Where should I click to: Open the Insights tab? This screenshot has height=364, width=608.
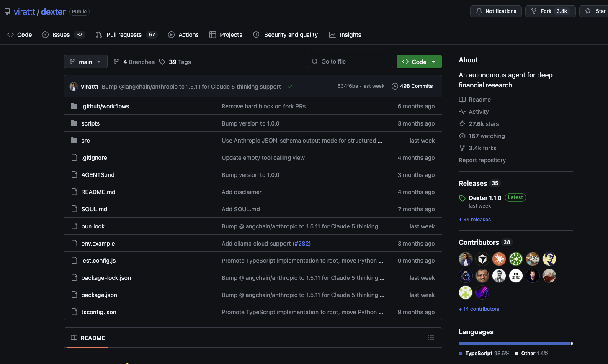pos(345,35)
